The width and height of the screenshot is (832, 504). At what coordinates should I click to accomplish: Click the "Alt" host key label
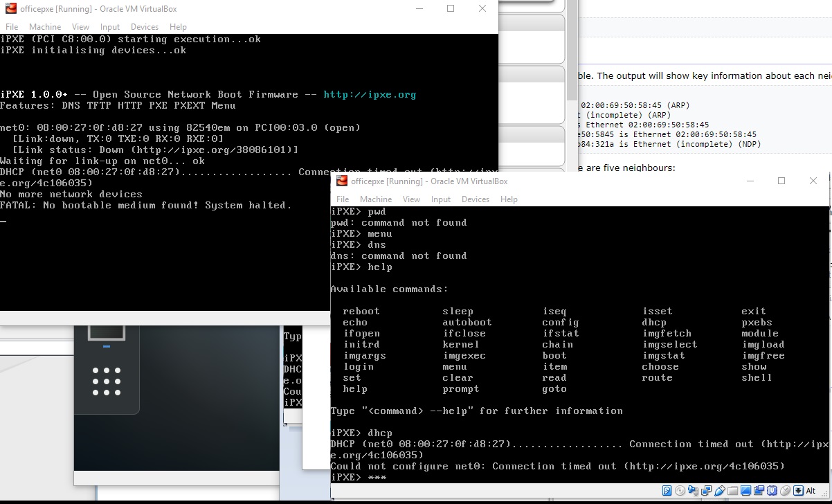coord(811,491)
